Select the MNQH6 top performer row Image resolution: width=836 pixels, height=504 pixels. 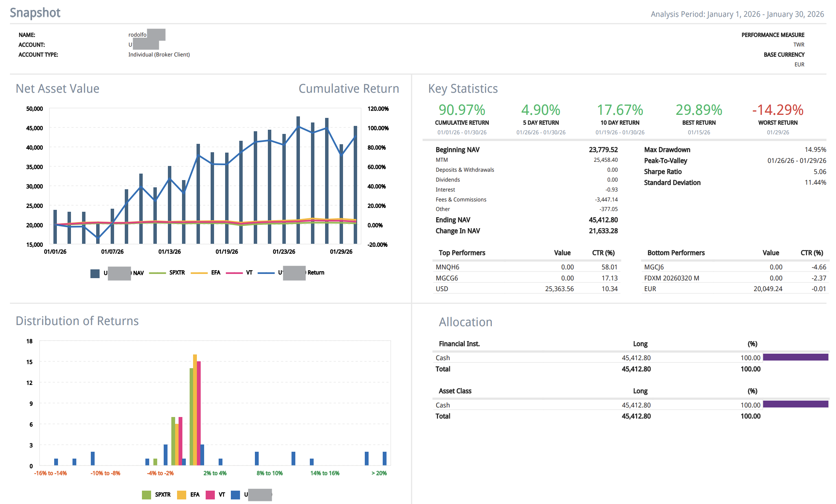448,267
